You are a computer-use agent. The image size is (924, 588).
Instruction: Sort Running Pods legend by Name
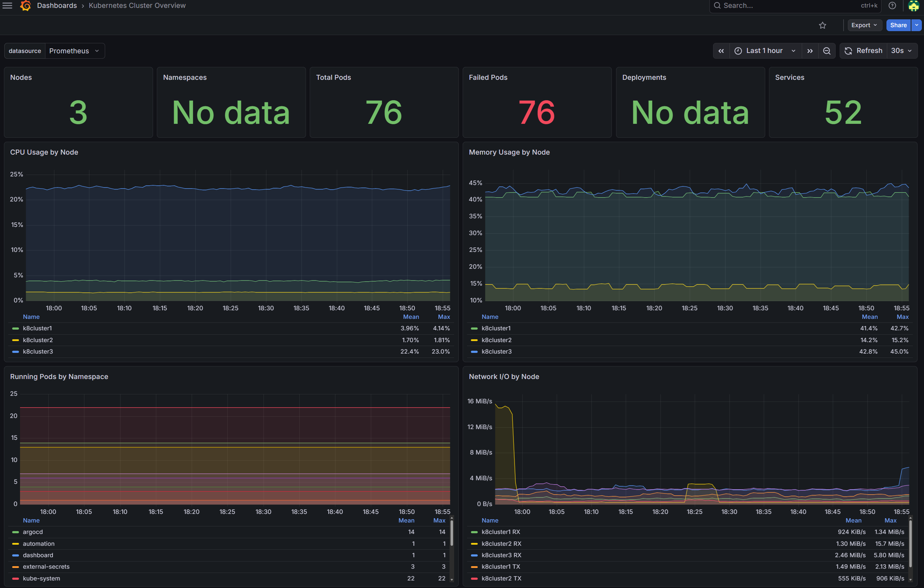pyautogui.click(x=31, y=520)
